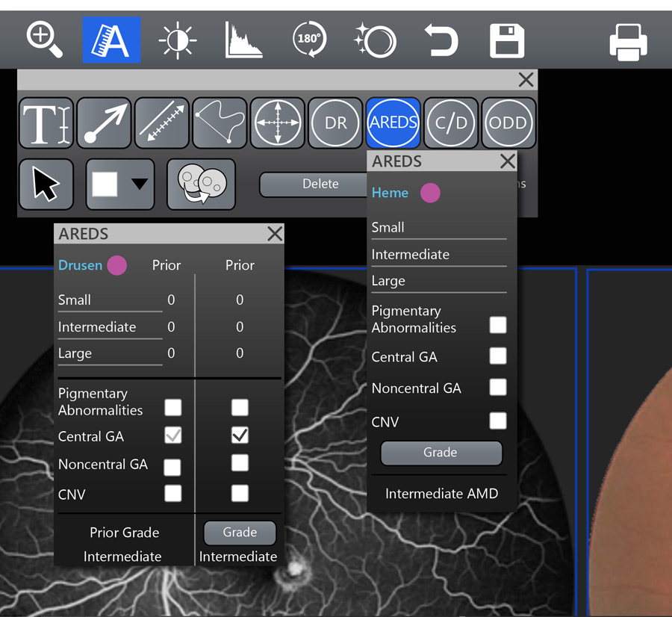Save the image with floppy icon
The image size is (672, 617).
[507, 41]
